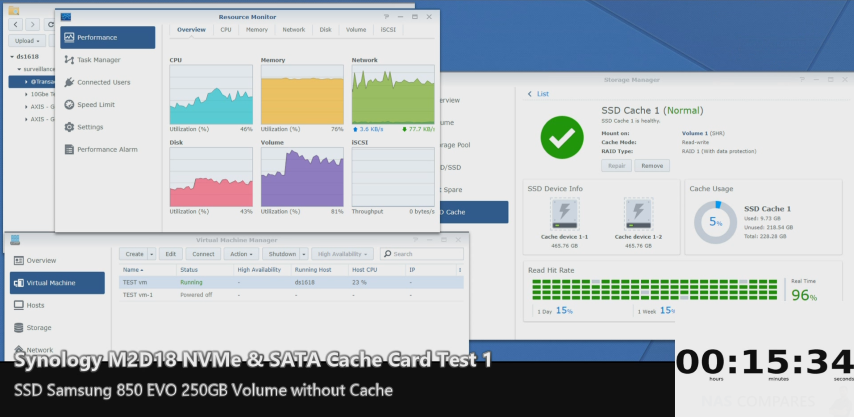Viewport: 854px width, 417px height.
Task: Open the High Availability dropdown
Action: pyautogui.click(x=343, y=254)
